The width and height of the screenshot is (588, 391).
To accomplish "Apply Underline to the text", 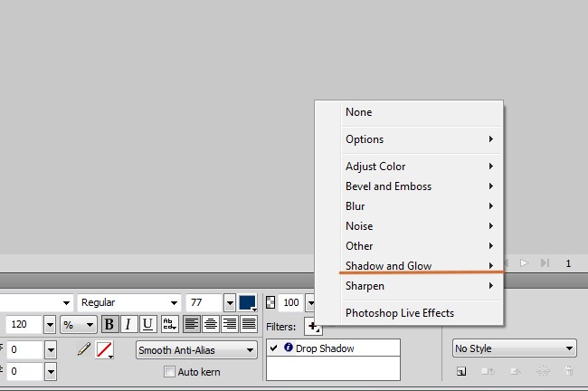I will [147, 324].
